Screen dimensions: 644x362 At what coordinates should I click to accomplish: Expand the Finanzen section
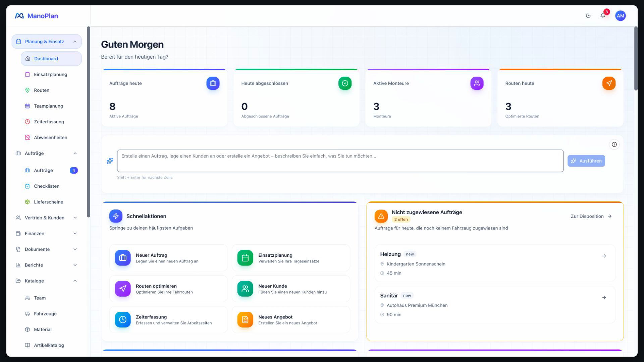tap(47, 233)
